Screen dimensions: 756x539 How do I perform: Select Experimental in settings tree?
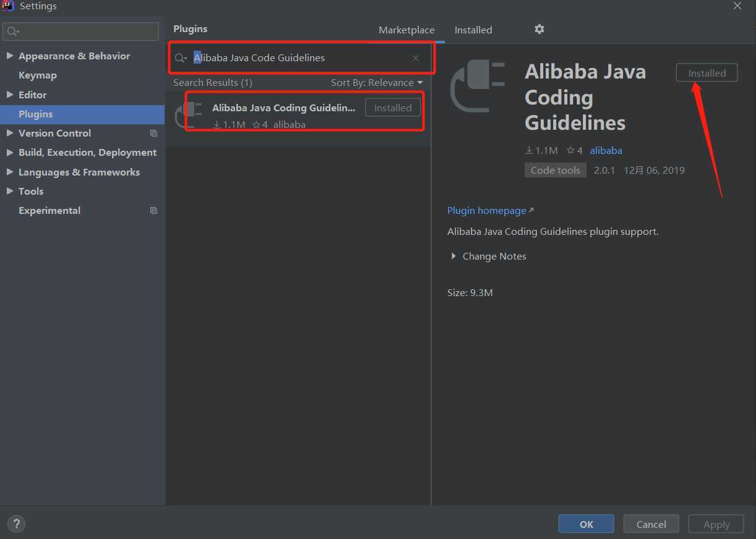(x=49, y=211)
